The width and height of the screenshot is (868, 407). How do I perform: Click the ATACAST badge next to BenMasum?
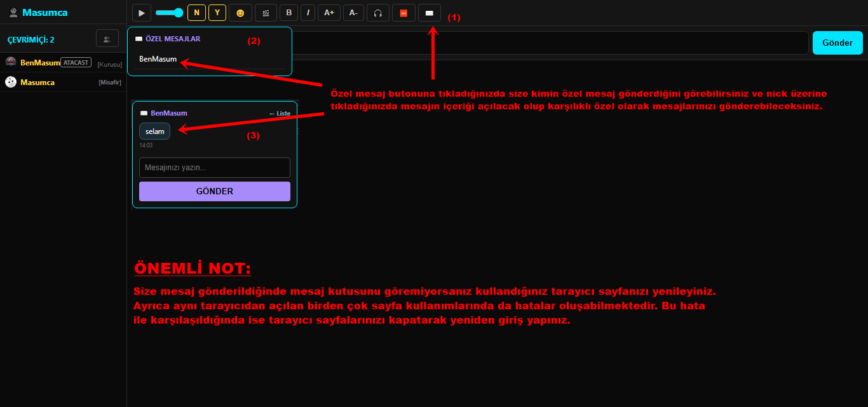(x=76, y=62)
